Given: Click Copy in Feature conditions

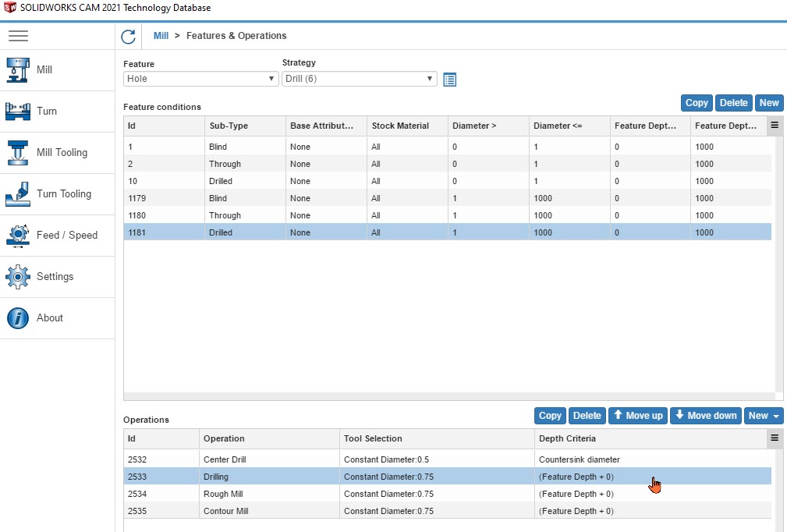Looking at the screenshot, I should [697, 103].
